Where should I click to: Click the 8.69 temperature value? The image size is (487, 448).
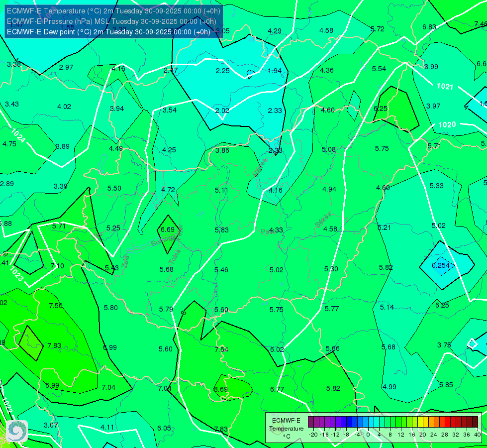[220, 389]
